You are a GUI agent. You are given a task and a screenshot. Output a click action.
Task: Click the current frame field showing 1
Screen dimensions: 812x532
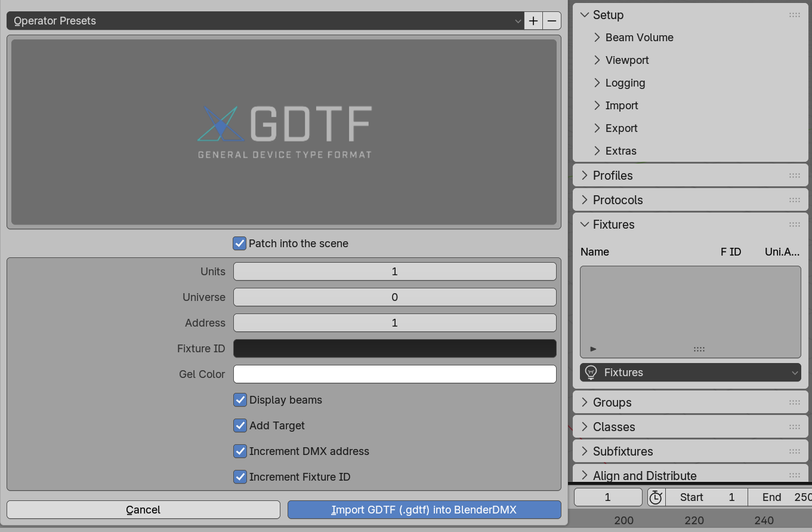pyautogui.click(x=608, y=497)
